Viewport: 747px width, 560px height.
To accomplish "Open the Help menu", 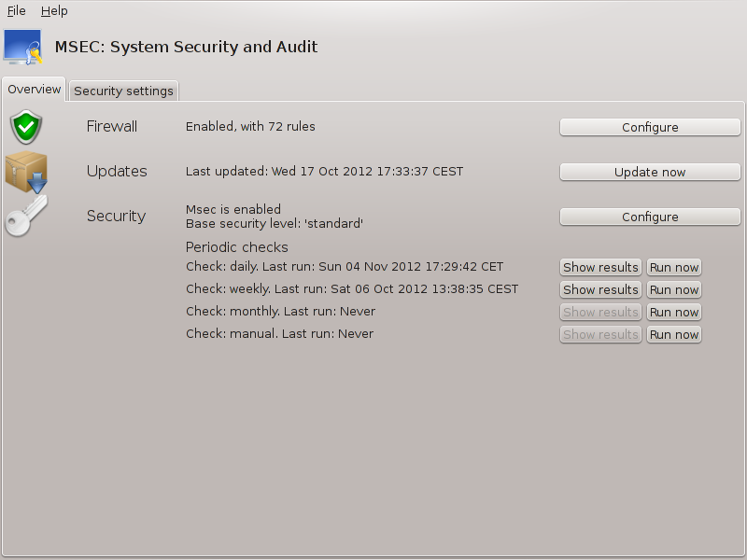I will (x=54, y=11).
